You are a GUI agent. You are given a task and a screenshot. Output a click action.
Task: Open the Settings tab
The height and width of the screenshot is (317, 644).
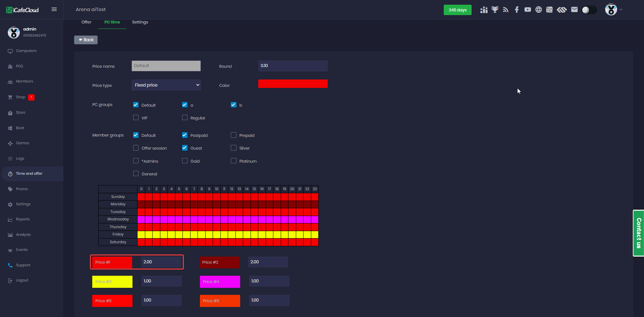(x=140, y=22)
